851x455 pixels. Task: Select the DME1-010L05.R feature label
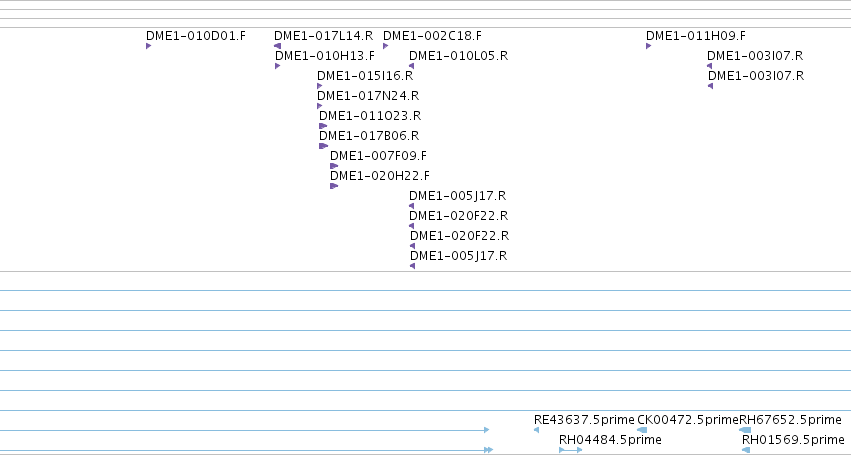tap(459, 56)
